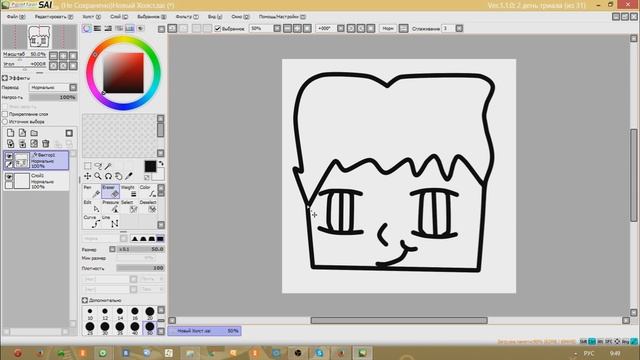Image resolution: width=640 pixels, height=360 pixels.
Task: Show the color wheel panel
Action: (x=87, y=28)
